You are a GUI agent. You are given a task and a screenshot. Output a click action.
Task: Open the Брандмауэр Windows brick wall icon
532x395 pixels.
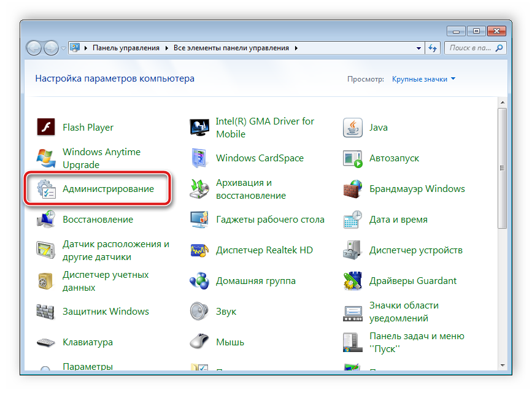coord(352,189)
